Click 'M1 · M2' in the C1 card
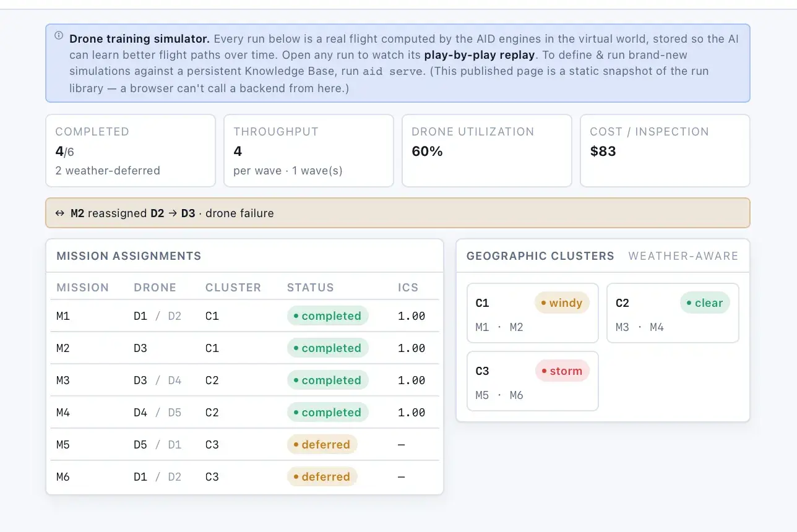 (x=499, y=327)
